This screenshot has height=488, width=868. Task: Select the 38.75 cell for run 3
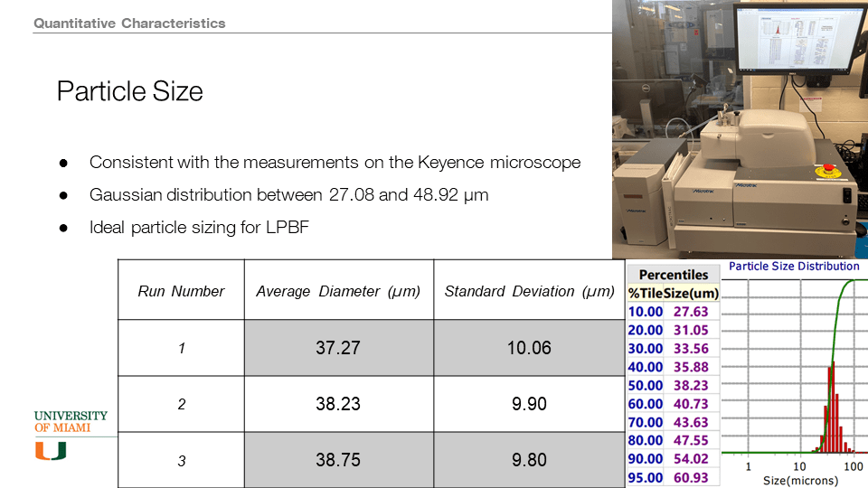(x=338, y=460)
